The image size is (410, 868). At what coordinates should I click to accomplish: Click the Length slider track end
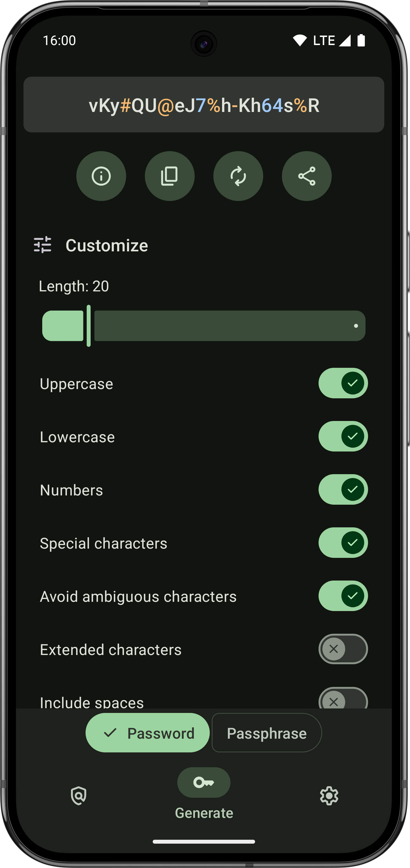pyautogui.click(x=356, y=326)
